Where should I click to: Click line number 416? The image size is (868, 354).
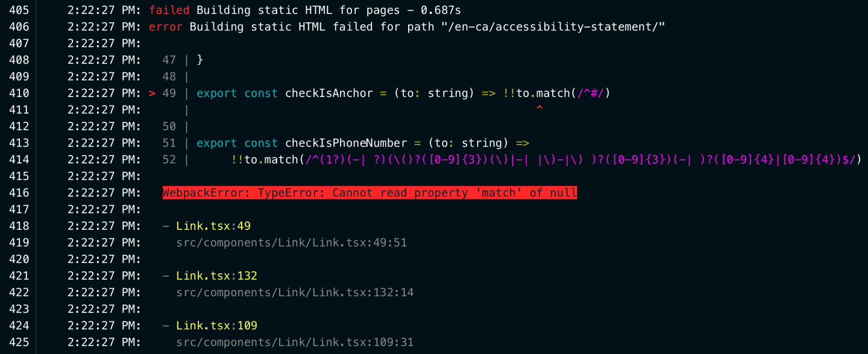[19, 193]
